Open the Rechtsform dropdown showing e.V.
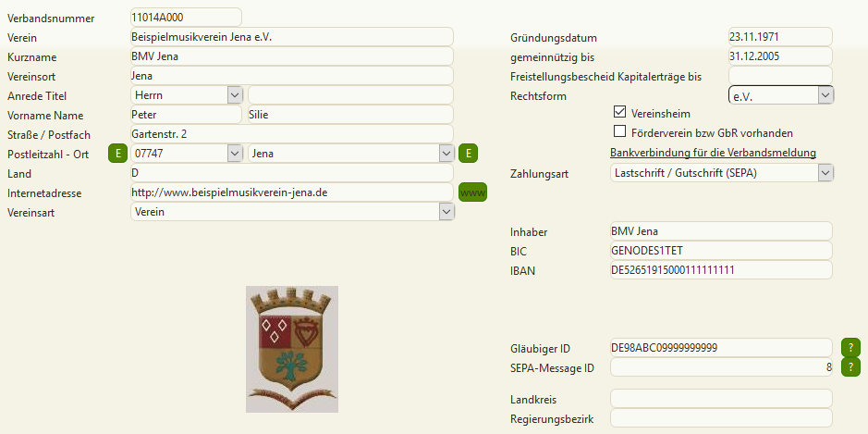The width and height of the screenshot is (868, 434). pos(825,95)
